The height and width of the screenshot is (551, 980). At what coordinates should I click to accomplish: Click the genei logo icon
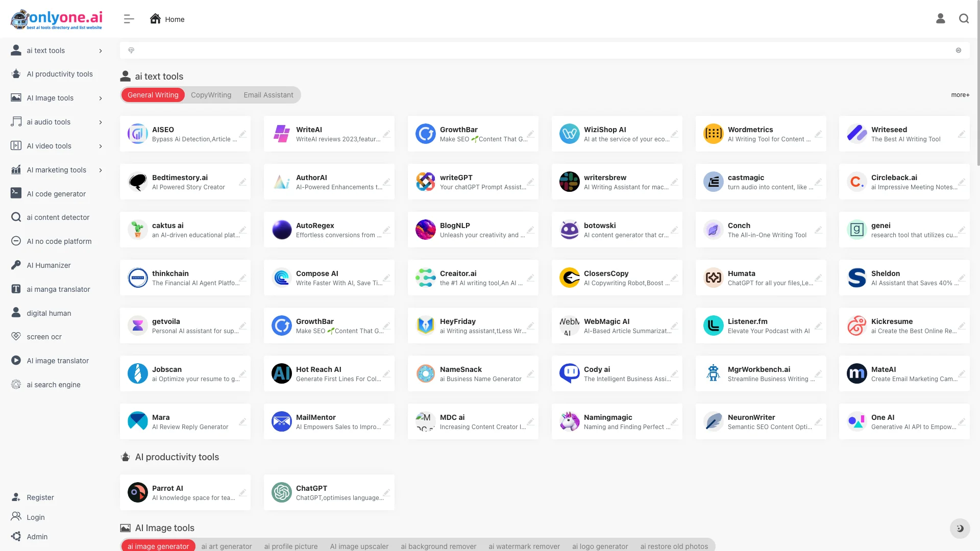857,230
